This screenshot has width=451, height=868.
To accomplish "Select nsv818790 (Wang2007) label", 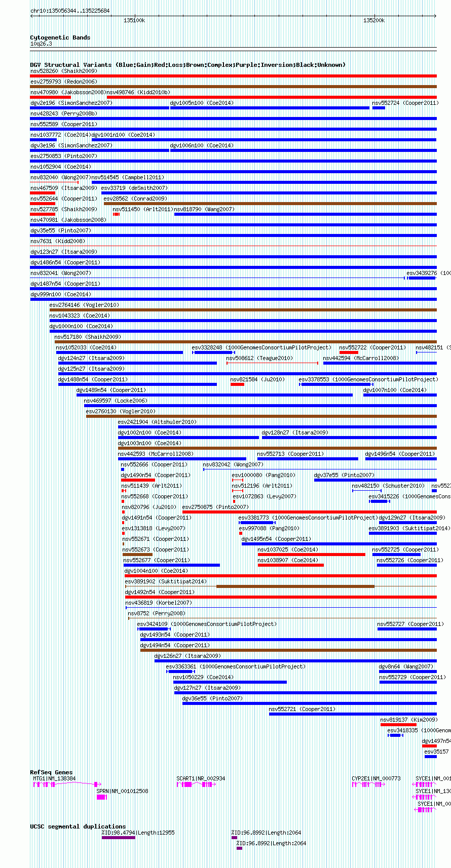I will 205,209.
